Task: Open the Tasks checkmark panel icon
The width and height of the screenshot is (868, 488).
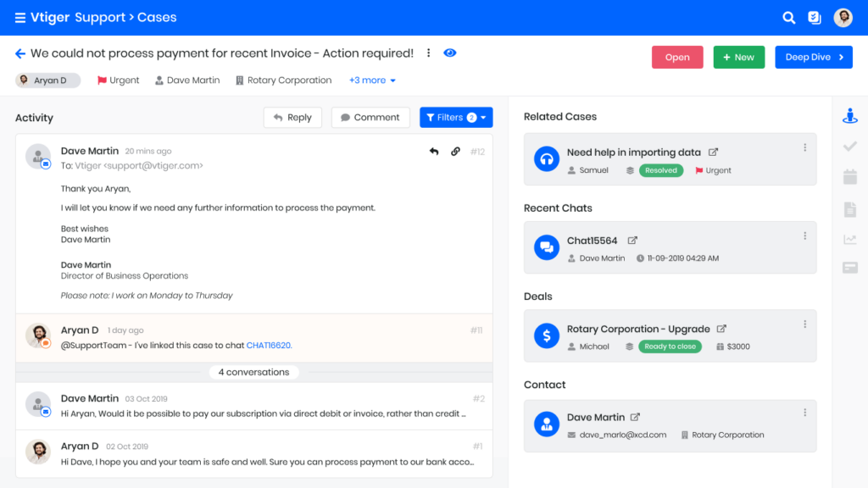Action: 850,146
